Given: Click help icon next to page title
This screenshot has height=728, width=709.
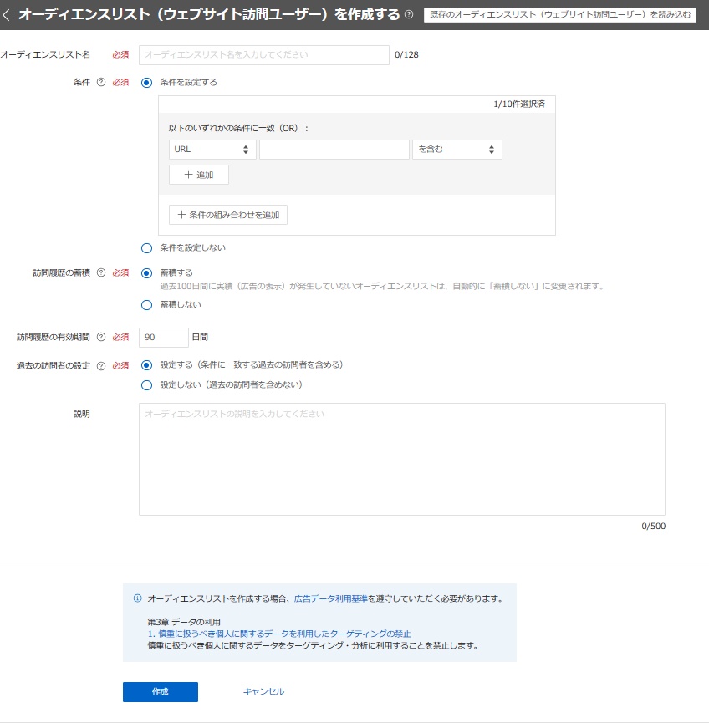Looking at the screenshot, I should tap(409, 15).
